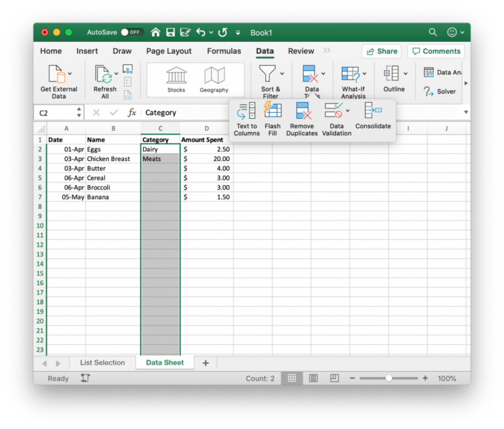
Task: Click the Redo arrow icon
Action: [x=222, y=32]
